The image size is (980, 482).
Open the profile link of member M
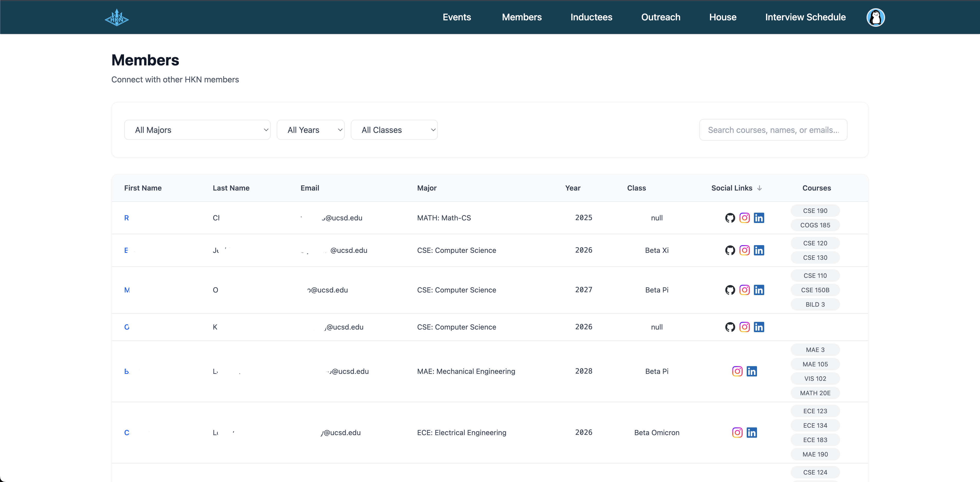click(x=127, y=290)
